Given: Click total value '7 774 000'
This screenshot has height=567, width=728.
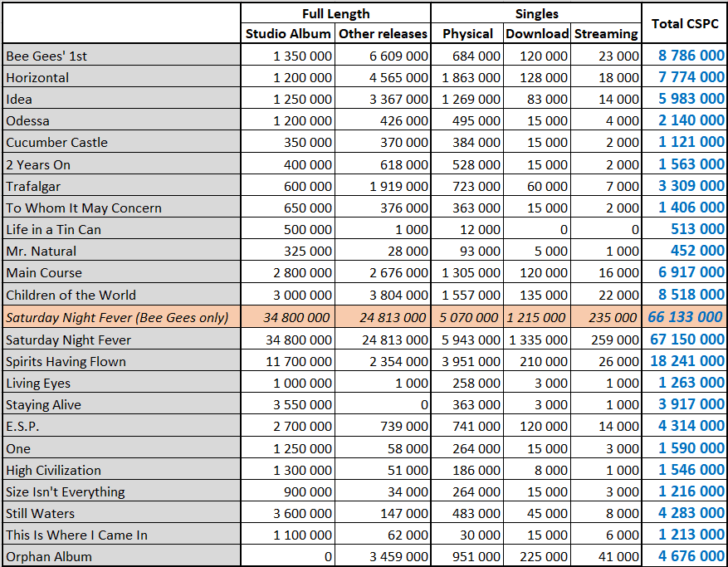Looking at the screenshot, I should (691, 76).
